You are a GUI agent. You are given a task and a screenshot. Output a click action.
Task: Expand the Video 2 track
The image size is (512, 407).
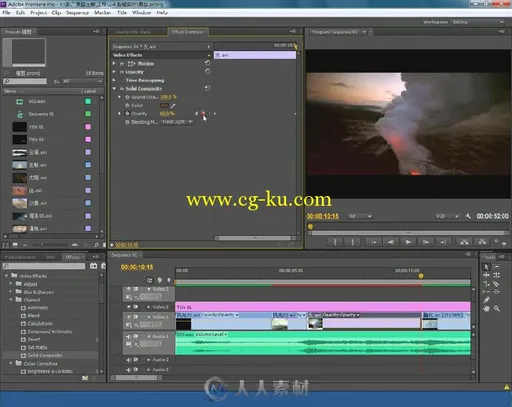(x=148, y=307)
